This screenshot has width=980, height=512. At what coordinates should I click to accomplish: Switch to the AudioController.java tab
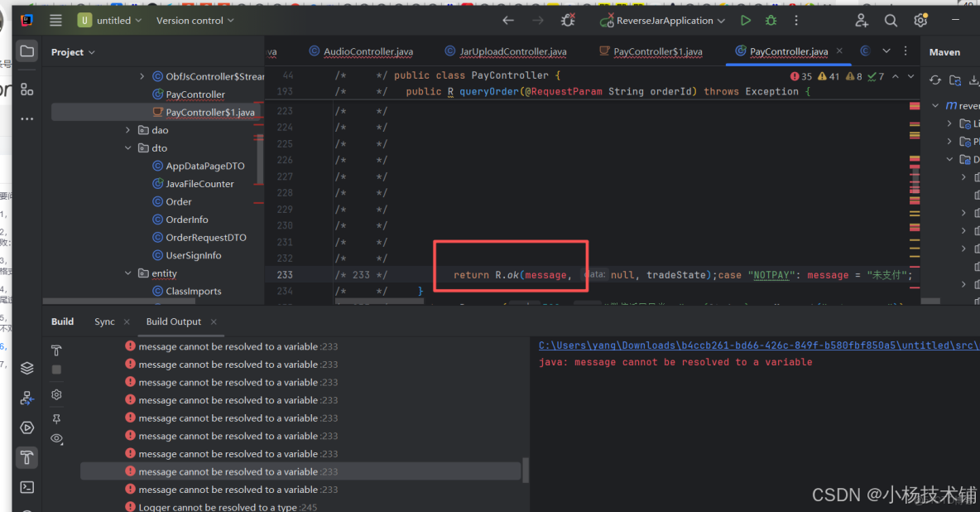[x=360, y=51]
